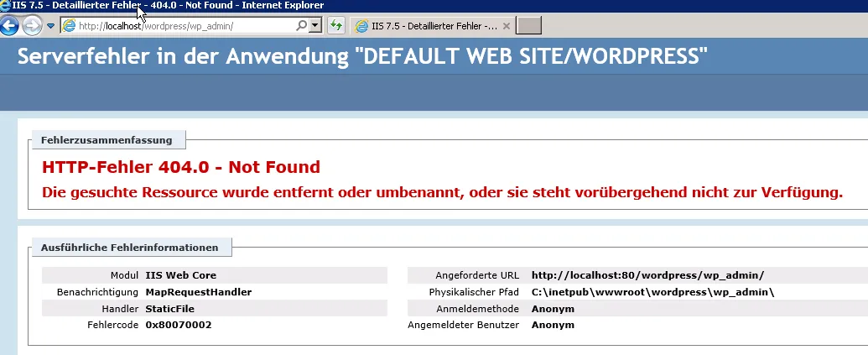Screen dimensions: 868x355
Task: Click the Internet Explorer icon in the title bar
Action: (x=6, y=6)
